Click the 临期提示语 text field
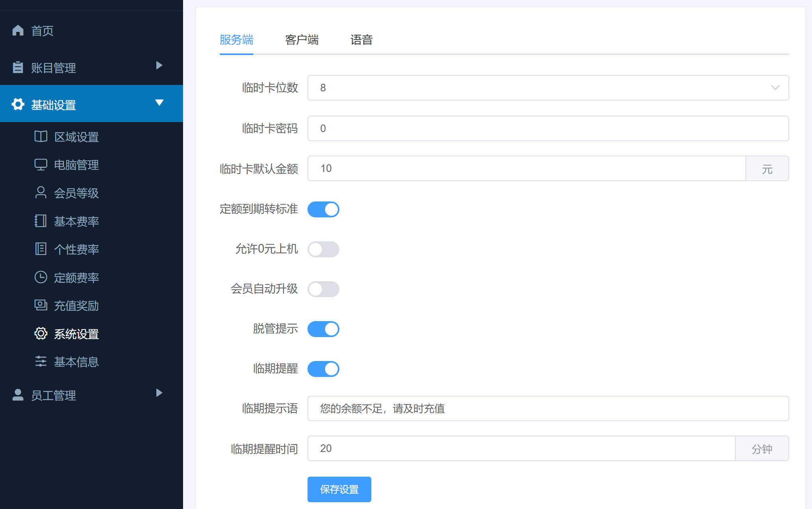812x509 pixels. click(x=548, y=408)
